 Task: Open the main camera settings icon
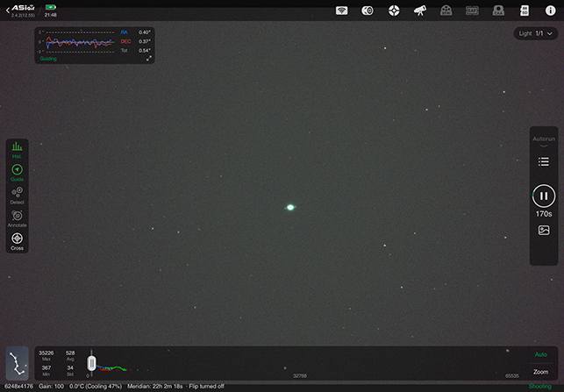368,11
